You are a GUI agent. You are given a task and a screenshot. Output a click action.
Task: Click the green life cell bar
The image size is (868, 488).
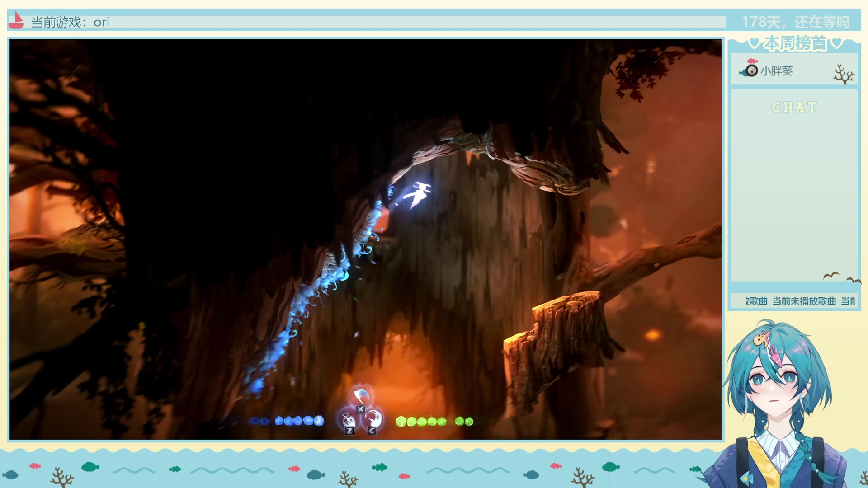coord(434,422)
